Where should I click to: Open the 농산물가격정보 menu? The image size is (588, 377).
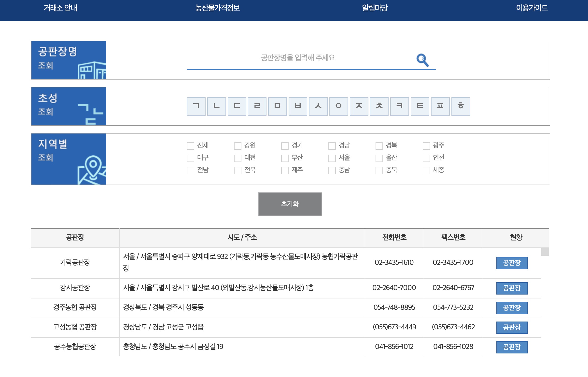(x=218, y=8)
